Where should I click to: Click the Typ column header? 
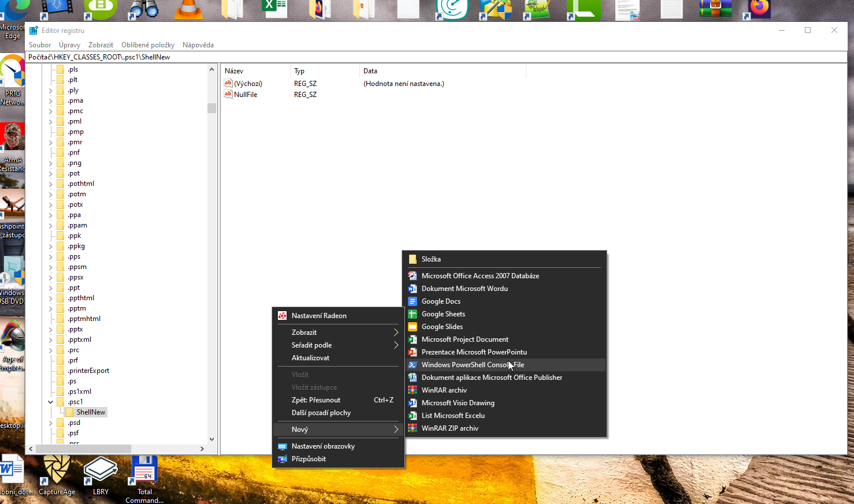tap(325, 71)
